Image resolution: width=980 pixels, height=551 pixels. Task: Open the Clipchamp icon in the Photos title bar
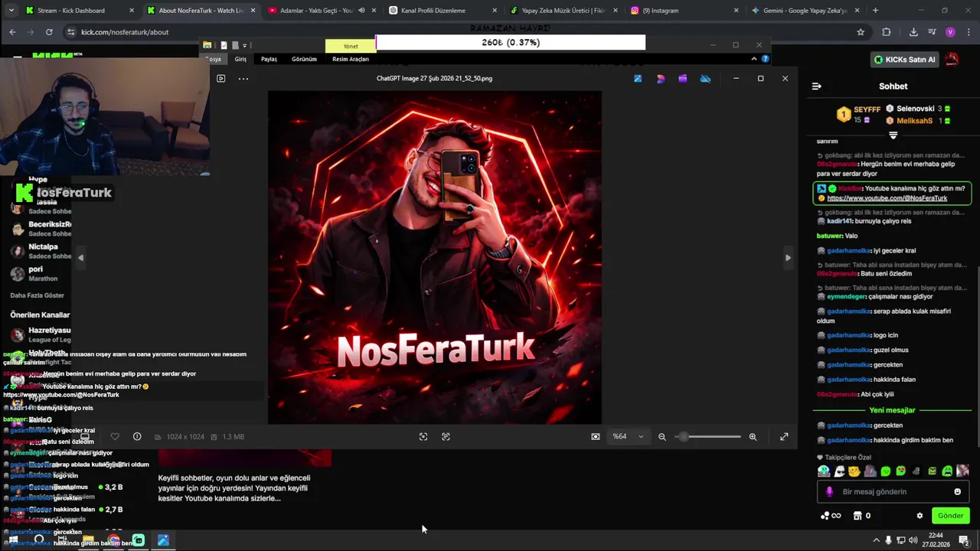pyautogui.click(x=683, y=78)
